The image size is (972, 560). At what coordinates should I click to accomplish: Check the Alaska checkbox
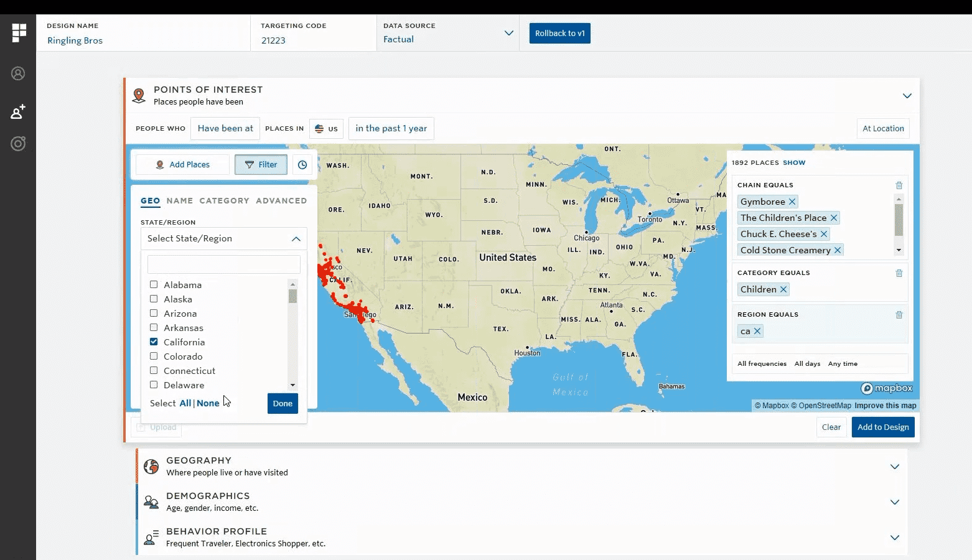tap(154, 299)
